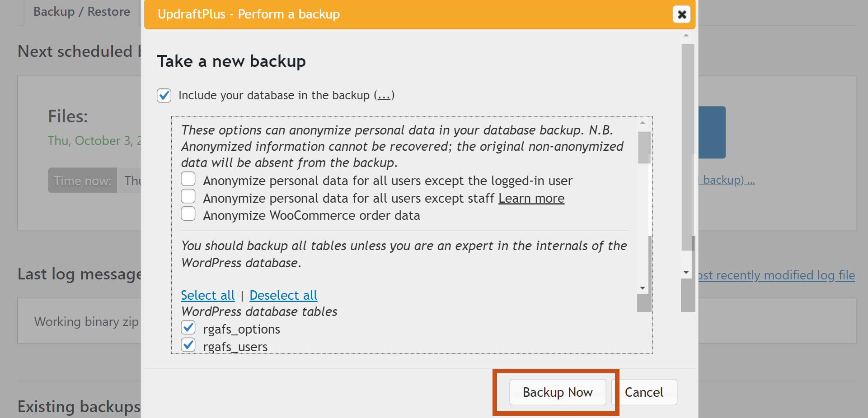Viewport: 868px width, 418px height.
Task: Switch to the Backup / Restore tab
Action: (82, 12)
